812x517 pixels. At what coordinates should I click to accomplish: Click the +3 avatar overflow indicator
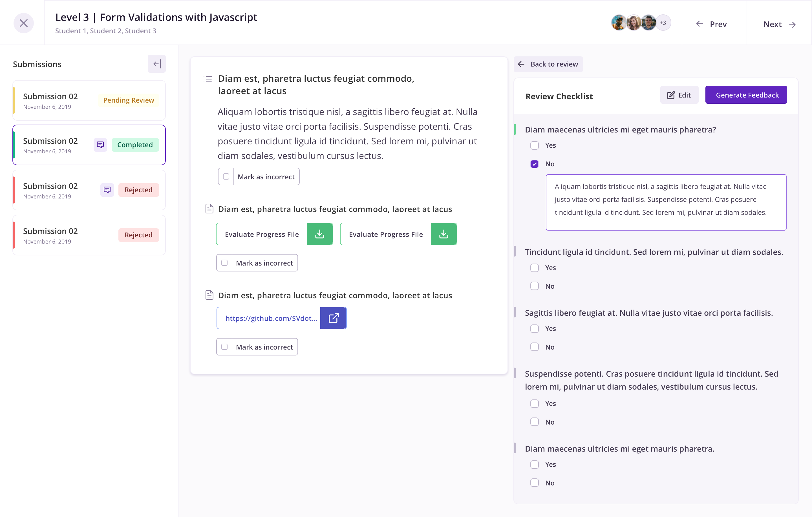pos(663,23)
